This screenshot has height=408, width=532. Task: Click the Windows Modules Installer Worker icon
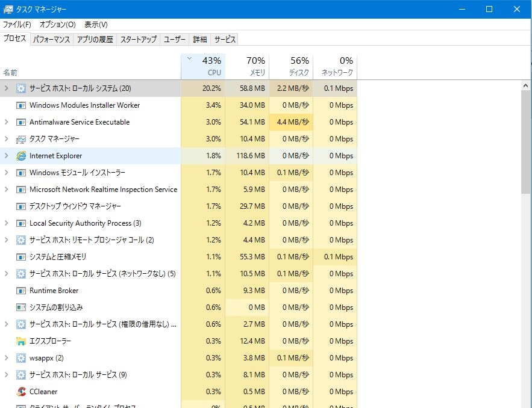tap(21, 105)
